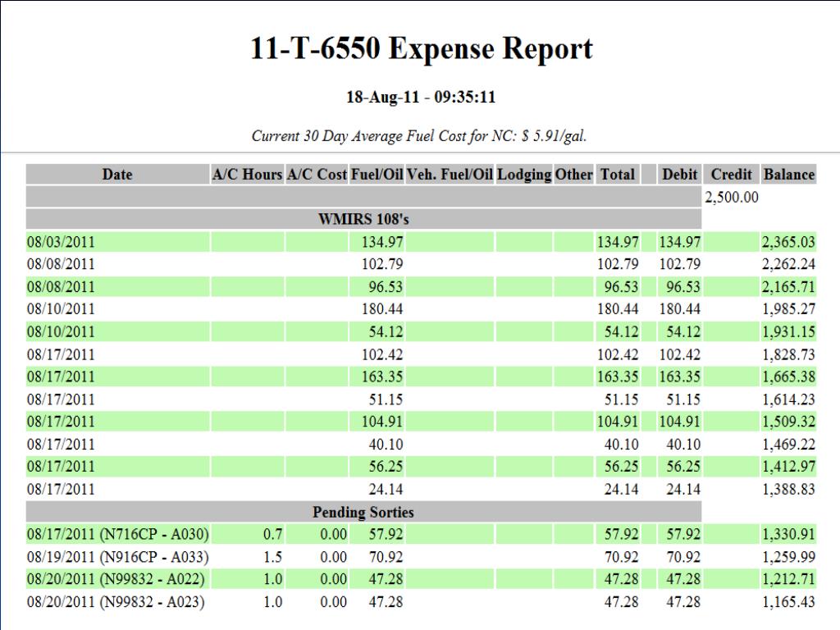Select balance 1,614.23
The height and width of the screenshot is (630, 840).
click(788, 399)
